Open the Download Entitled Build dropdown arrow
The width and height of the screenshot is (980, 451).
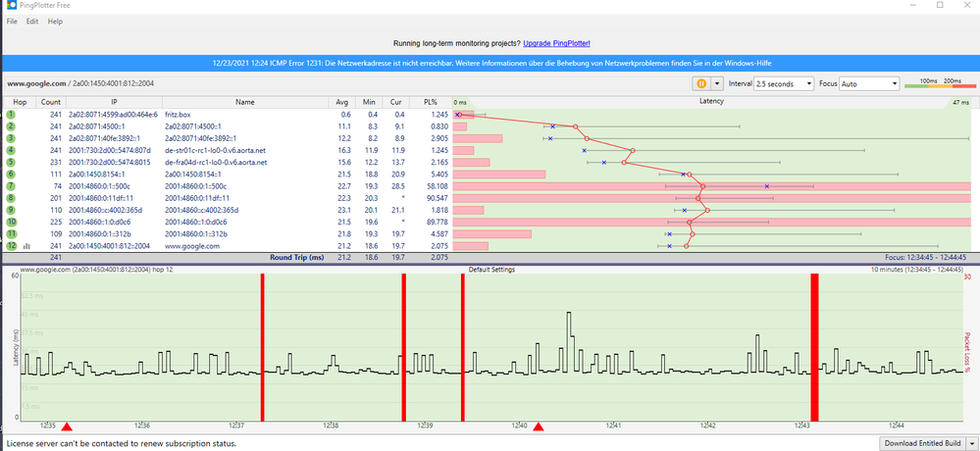tap(971, 443)
